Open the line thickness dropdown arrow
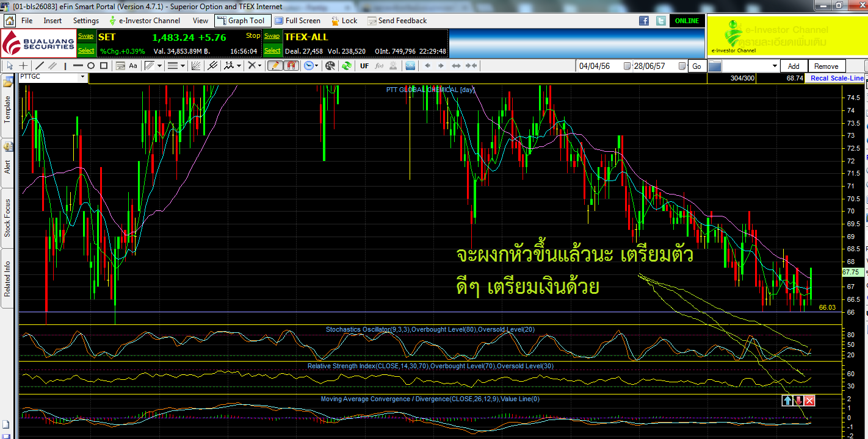This screenshot has width=868, height=439. pyautogui.click(x=183, y=66)
